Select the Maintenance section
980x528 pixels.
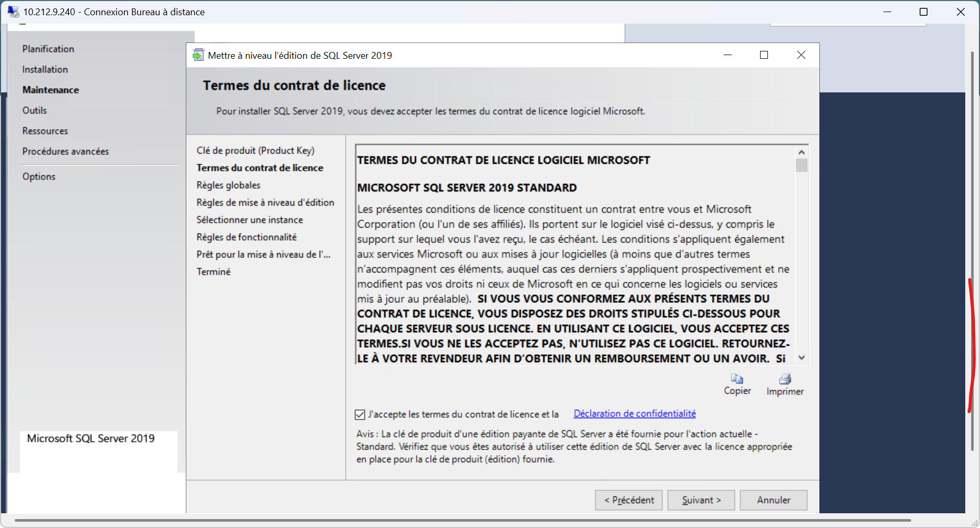[50, 90]
